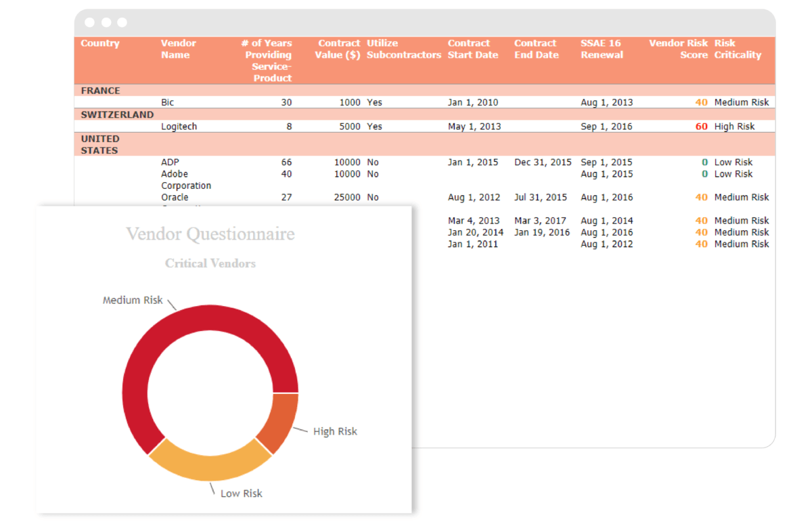Click the middle window control dot
The image size is (812, 522).
point(105,22)
